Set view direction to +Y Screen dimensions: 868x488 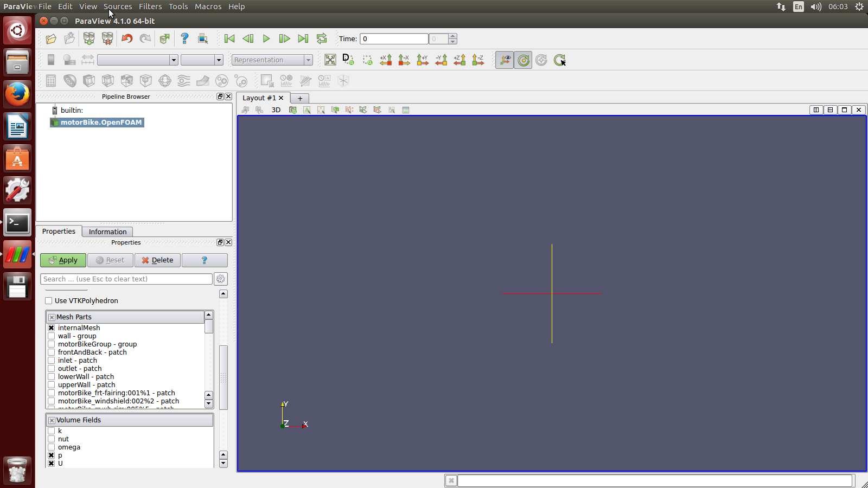click(x=423, y=60)
